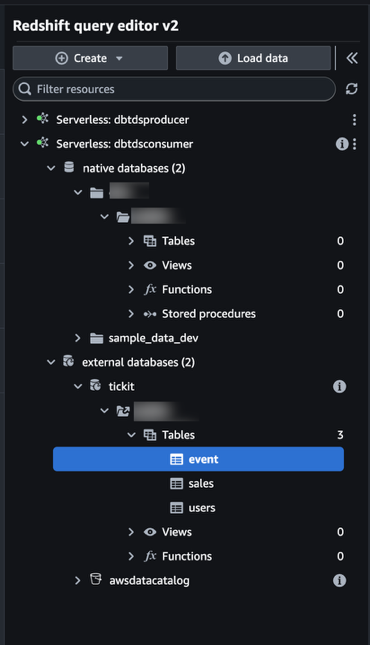Click the fx Functions icon under native databases
This screenshot has width=370, height=645.
[x=150, y=290]
